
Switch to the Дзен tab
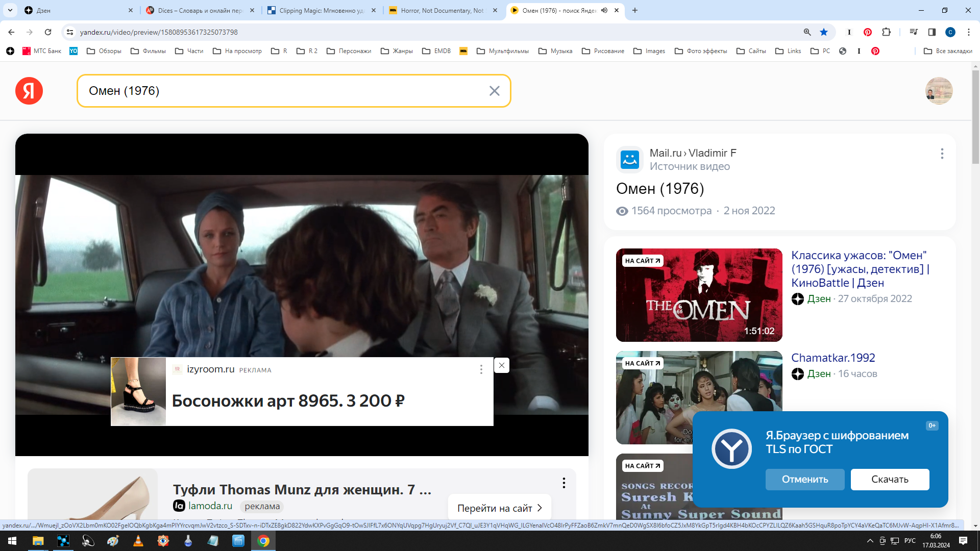(79, 10)
